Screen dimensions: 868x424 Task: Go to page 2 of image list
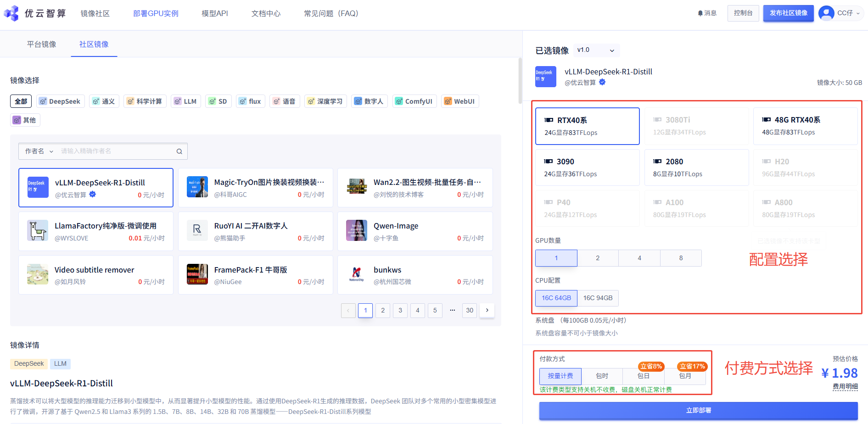383,311
